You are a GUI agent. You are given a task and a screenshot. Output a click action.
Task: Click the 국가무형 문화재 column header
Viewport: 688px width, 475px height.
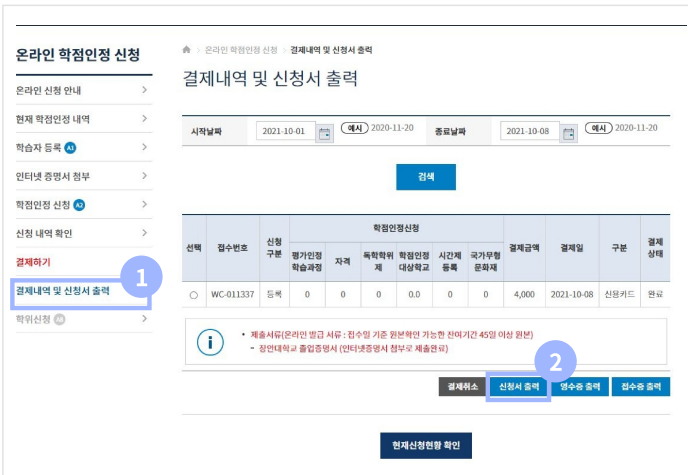point(486,261)
